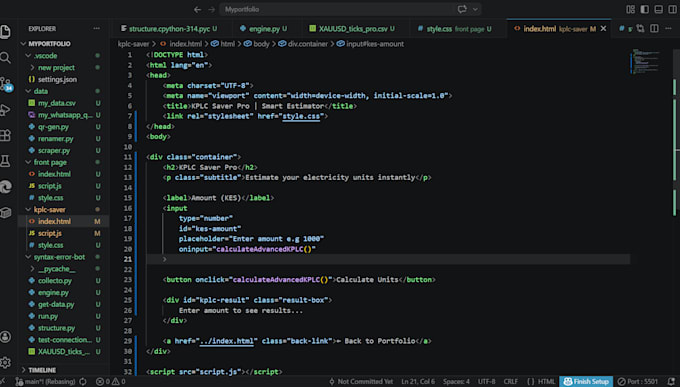Go forward with the right arrow
This screenshot has width=680, height=387.
coord(212,9)
